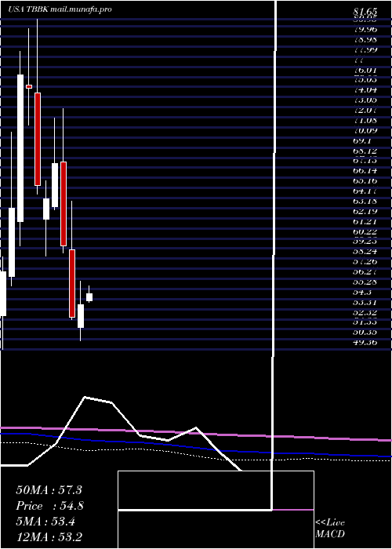Select the 66.14 price axis label

coord(365,171)
